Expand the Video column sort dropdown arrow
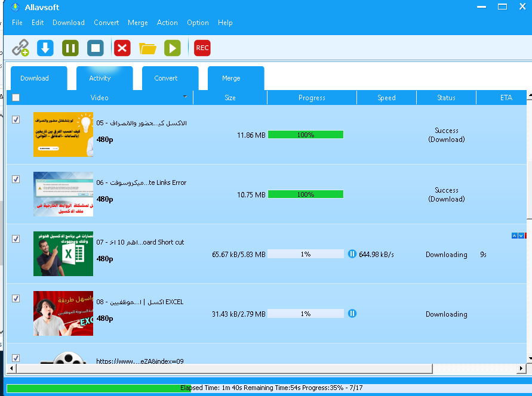This screenshot has width=532, height=396. (x=185, y=97)
